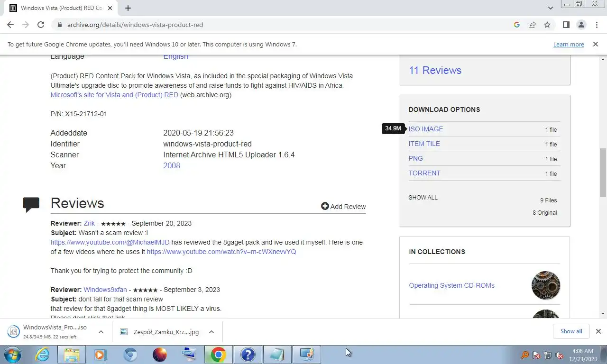Image resolution: width=607 pixels, height=364 pixels.
Task: Open the Learn more link
Action: click(569, 44)
